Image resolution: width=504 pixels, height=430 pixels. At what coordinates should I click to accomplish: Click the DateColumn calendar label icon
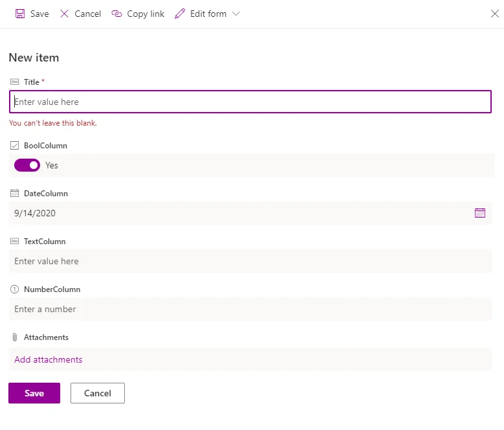pyautogui.click(x=14, y=194)
